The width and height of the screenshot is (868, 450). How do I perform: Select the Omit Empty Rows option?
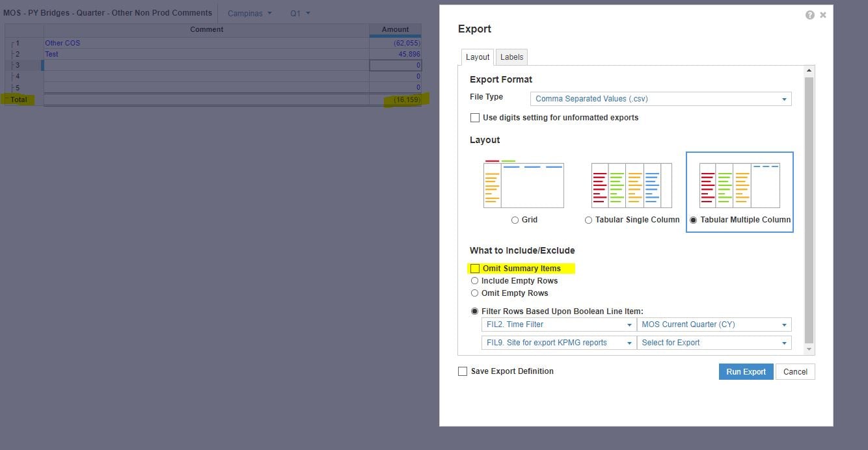(x=474, y=293)
